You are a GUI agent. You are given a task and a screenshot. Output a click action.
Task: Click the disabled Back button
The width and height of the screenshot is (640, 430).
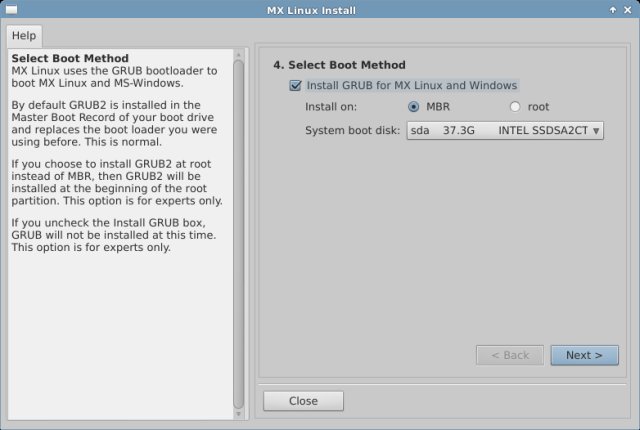pos(510,355)
